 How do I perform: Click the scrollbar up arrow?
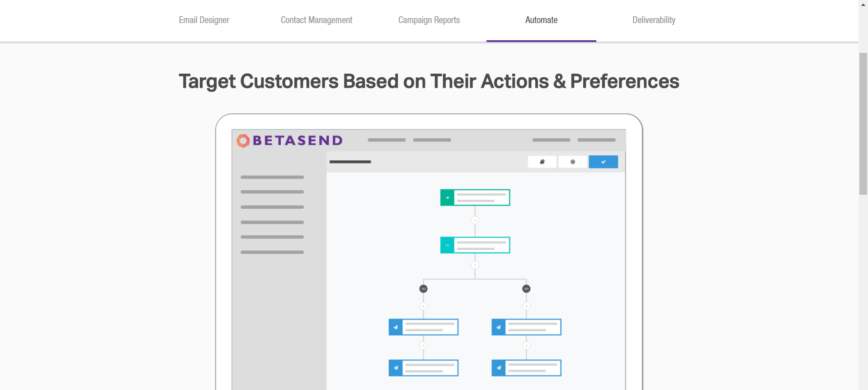tap(863, 5)
